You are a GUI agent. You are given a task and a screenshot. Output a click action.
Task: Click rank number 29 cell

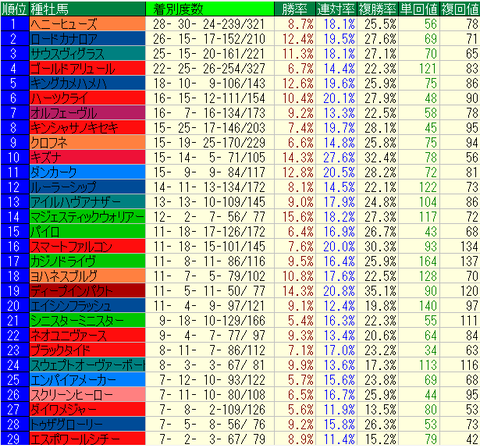[14, 439]
